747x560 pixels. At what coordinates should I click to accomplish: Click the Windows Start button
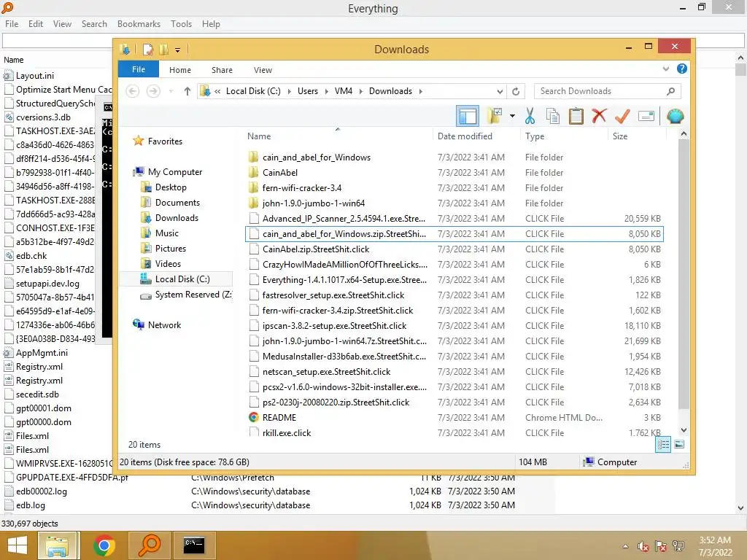point(18,545)
